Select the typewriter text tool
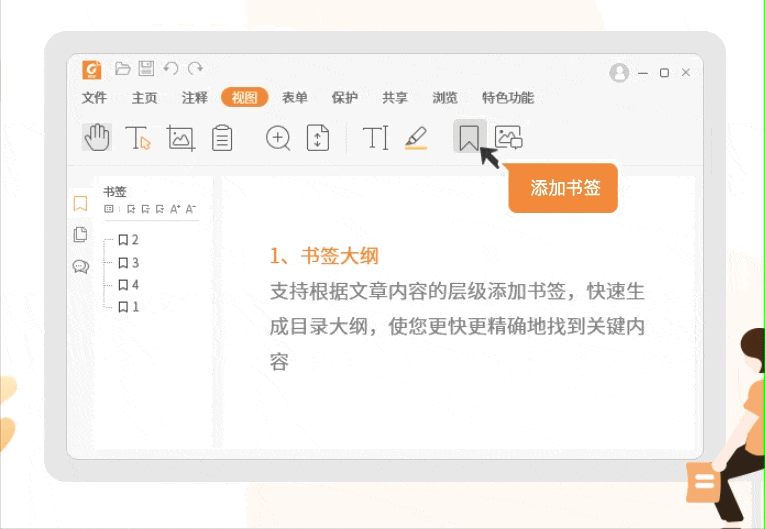Viewport: 765px width, 529px height. pos(375,138)
